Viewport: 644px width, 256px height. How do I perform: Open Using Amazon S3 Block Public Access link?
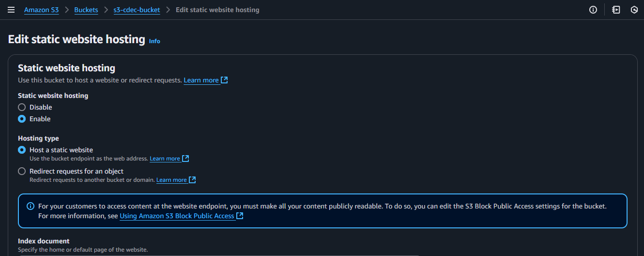click(x=177, y=216)
